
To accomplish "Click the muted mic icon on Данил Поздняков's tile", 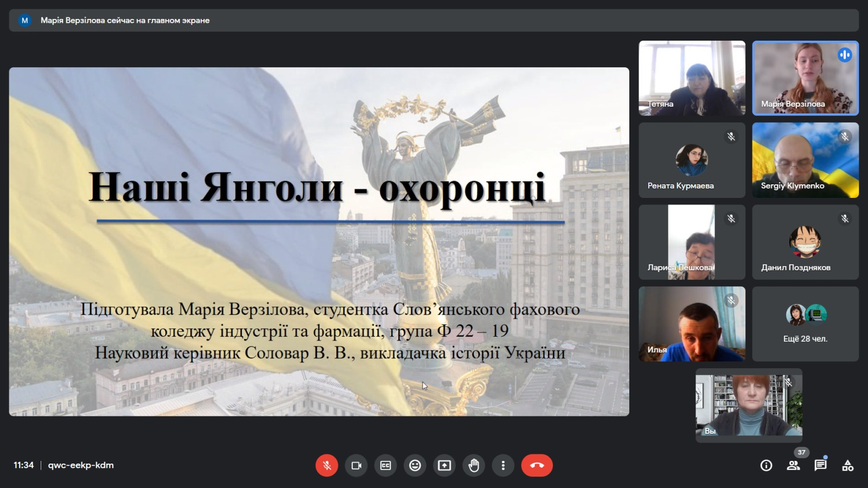I will (x=845, y=219).
